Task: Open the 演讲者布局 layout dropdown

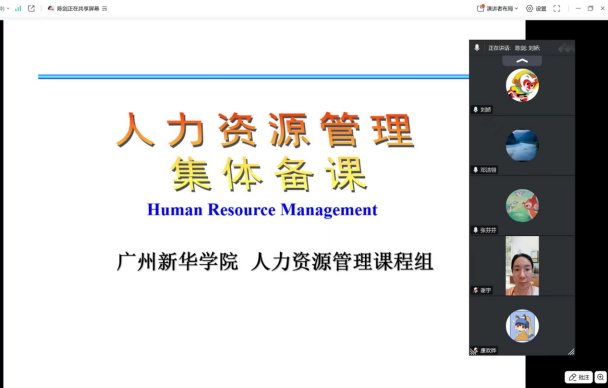Action: pos(497,9)
